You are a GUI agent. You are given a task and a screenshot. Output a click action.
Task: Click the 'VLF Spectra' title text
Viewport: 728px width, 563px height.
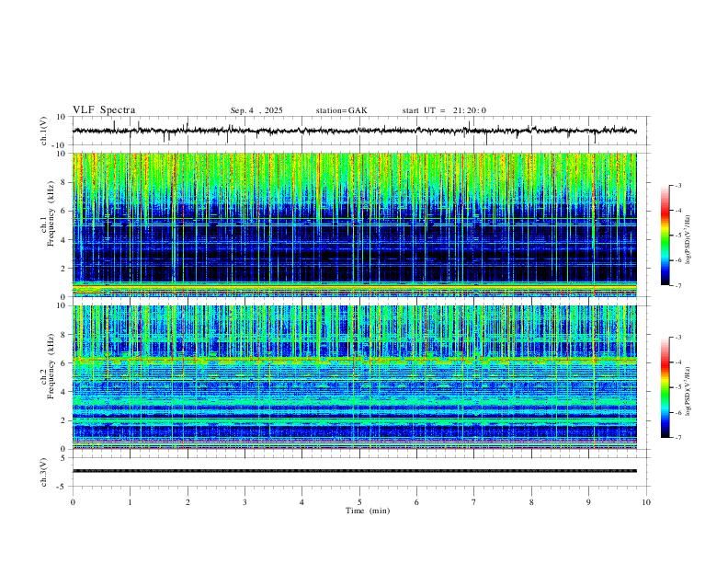(x=104, y=110)
